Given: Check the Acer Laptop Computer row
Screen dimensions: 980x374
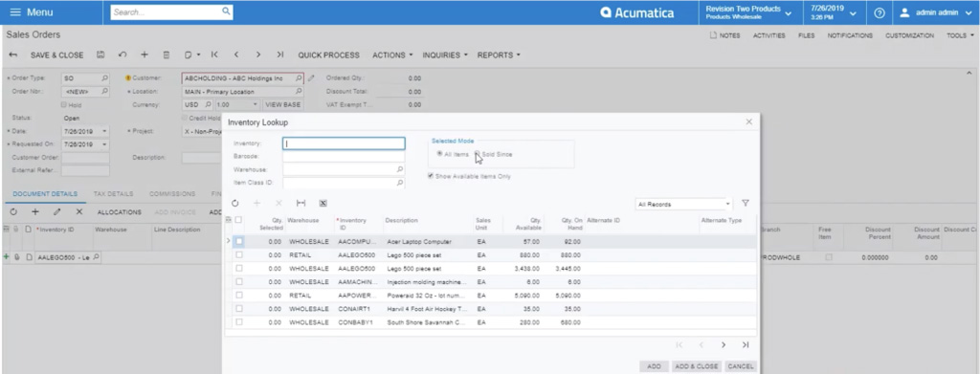Looking at the screenshot, I should [x=239, y=242].
